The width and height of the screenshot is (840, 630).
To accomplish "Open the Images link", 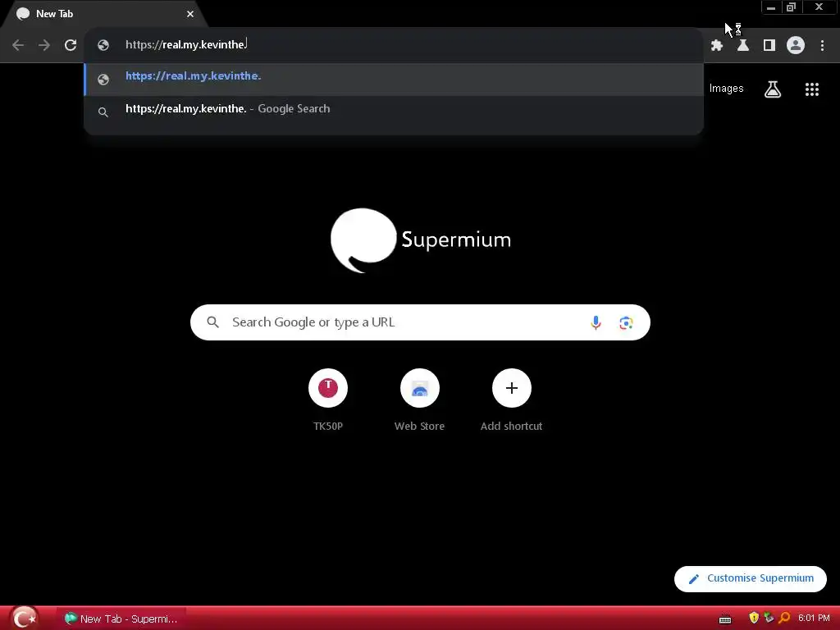I will point(726,89).
